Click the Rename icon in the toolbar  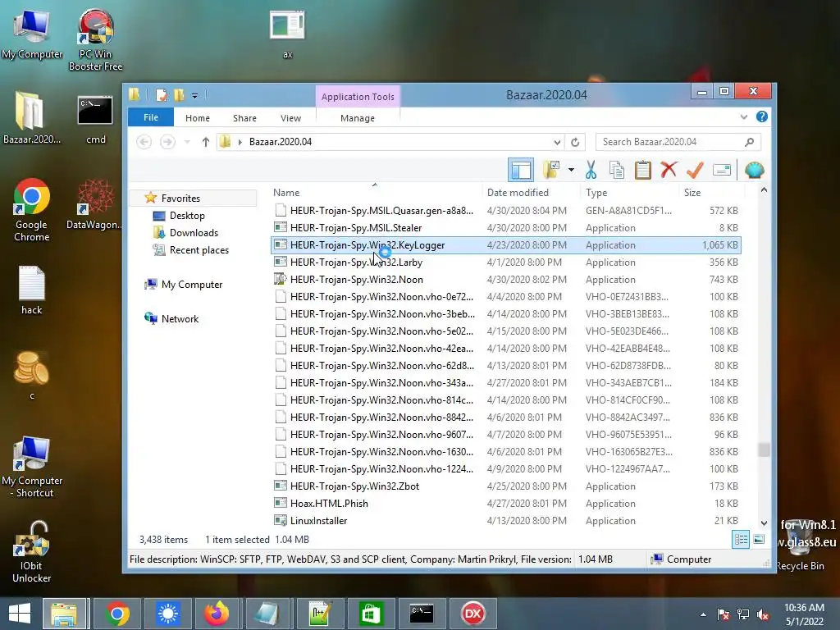click(x=722, y=171)
